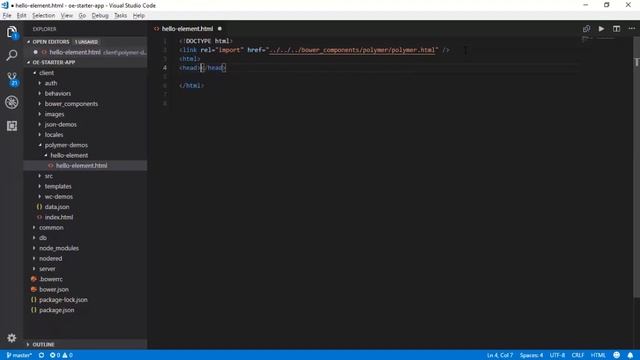
Task: Open the Edit menu
Action: (22, 16)
